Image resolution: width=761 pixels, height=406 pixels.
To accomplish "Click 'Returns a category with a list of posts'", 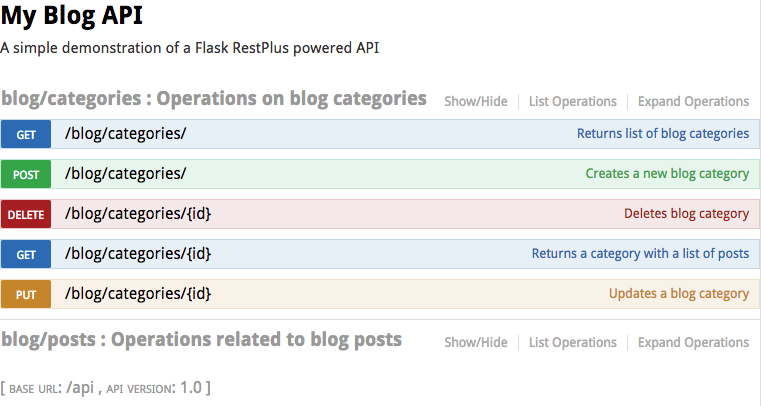I will (x=640, y=254).
